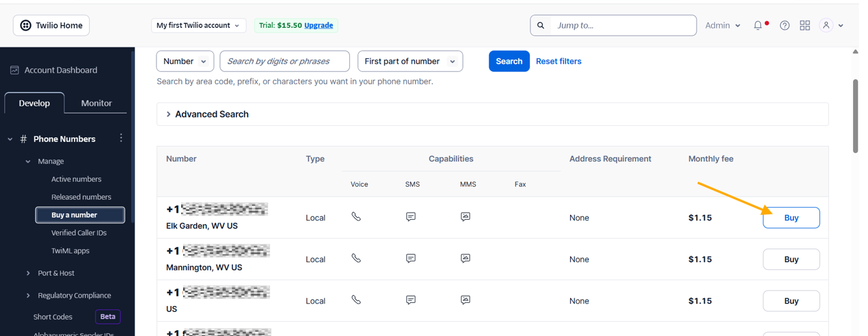Open the user profile icon menu

(x=826, y=25)
